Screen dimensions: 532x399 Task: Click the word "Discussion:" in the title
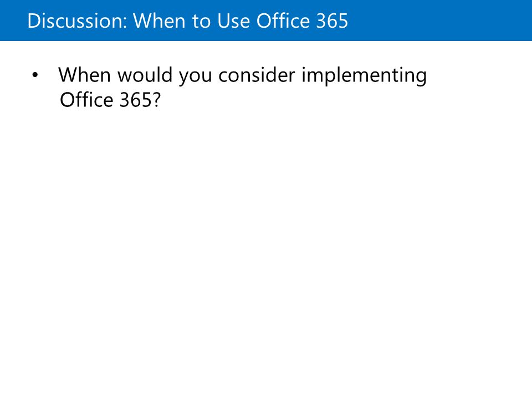point(78,21)
